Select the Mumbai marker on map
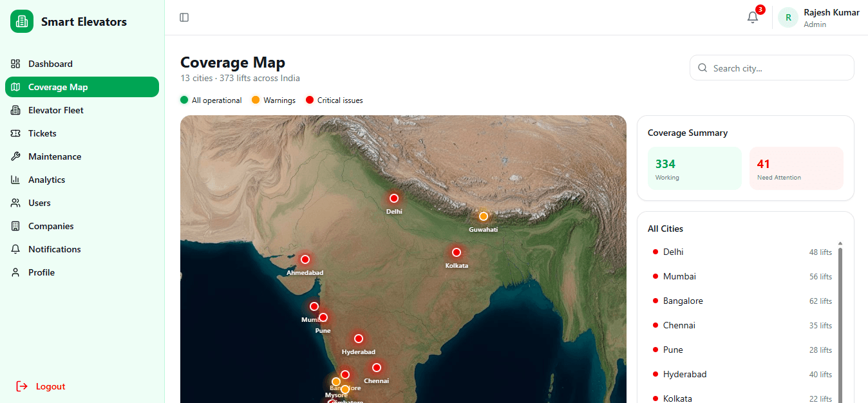 [314, 306]
